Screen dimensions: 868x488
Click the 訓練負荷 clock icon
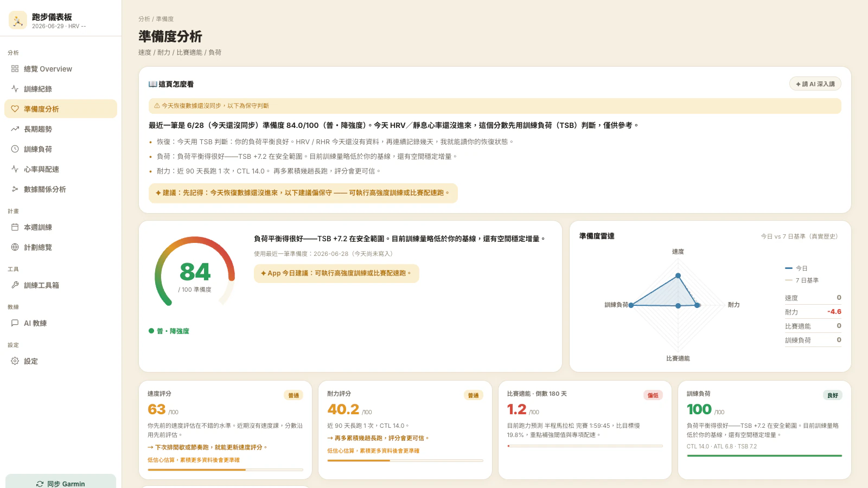click(15, 149)
